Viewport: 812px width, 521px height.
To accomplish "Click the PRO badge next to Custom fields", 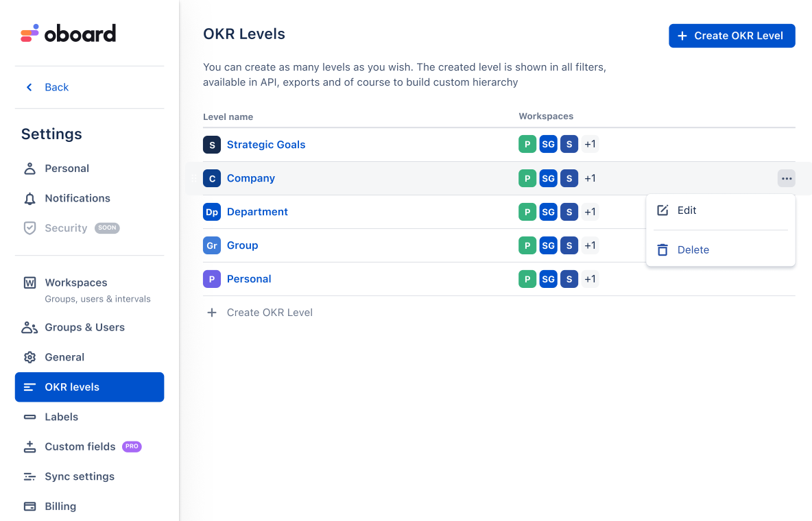I will (x=132, y=446).
